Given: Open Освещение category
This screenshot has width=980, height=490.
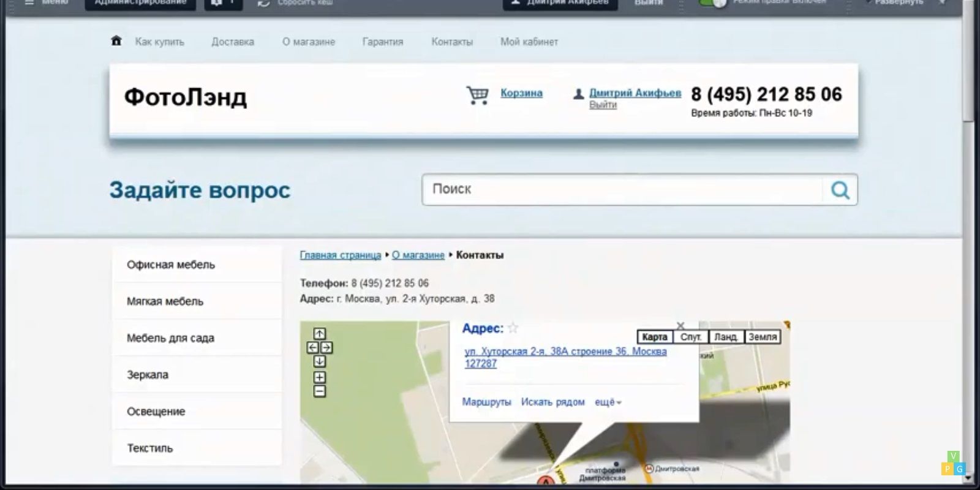Looking at the screenshot, I should pos(197,412).
